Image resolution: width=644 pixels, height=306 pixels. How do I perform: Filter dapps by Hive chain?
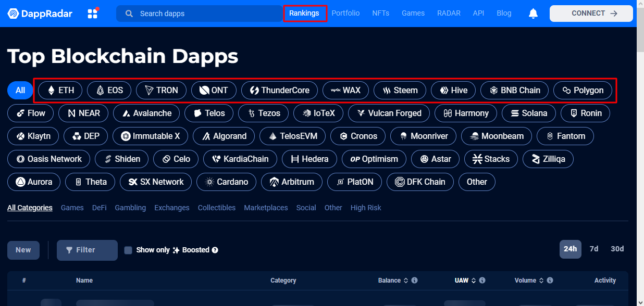coord(453,91)
